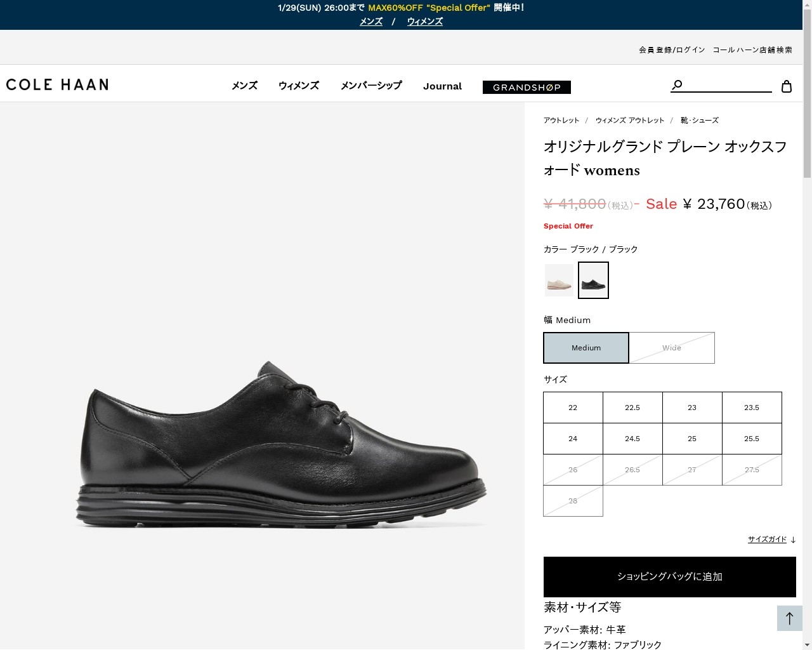Select size 25

click(x=692, y=439)
